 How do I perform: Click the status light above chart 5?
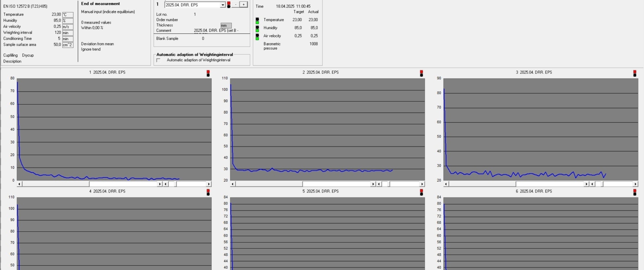pyautogui.click(x=421, y=192)
